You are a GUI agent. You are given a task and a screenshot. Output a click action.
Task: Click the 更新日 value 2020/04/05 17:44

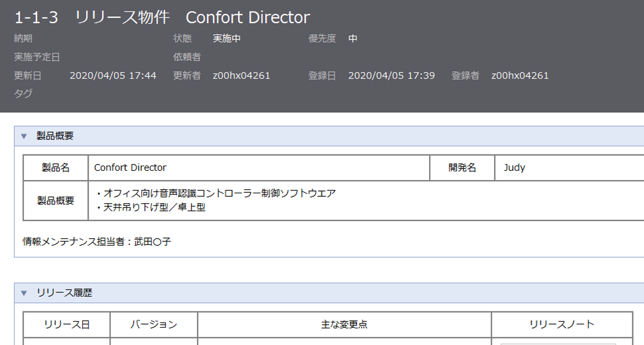(113, 75)
